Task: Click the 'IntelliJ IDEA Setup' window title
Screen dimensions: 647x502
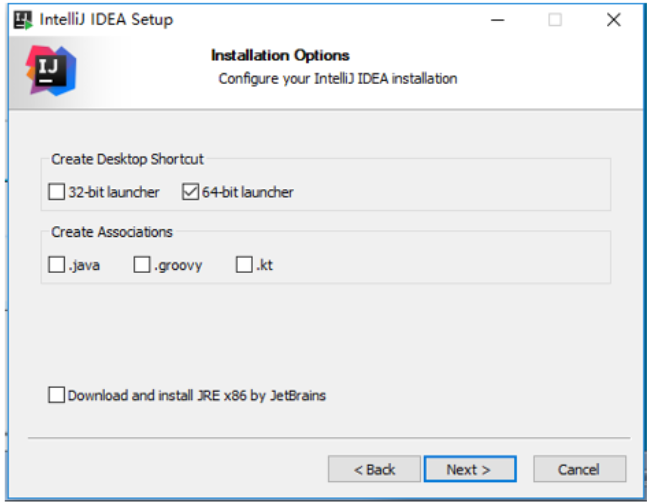Action: (106, 20)
